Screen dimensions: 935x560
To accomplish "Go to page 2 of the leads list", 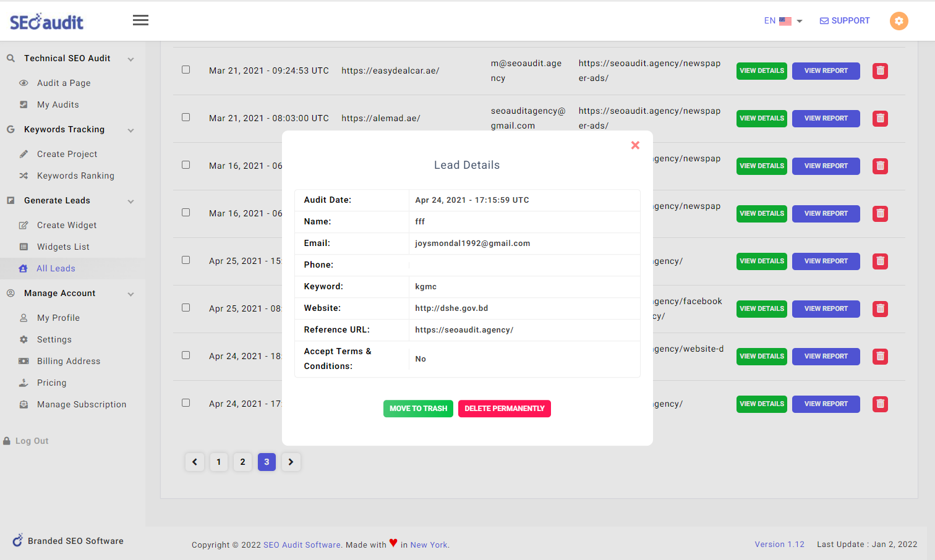I will click(242, 462).
